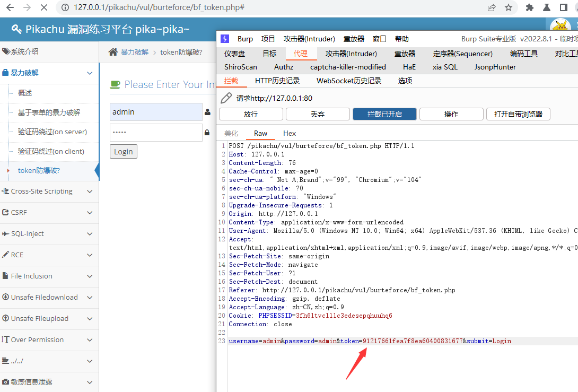Screen dimensions: 578x392
Task: Drop the request with 丢弃 button
Action: point(318,115)
